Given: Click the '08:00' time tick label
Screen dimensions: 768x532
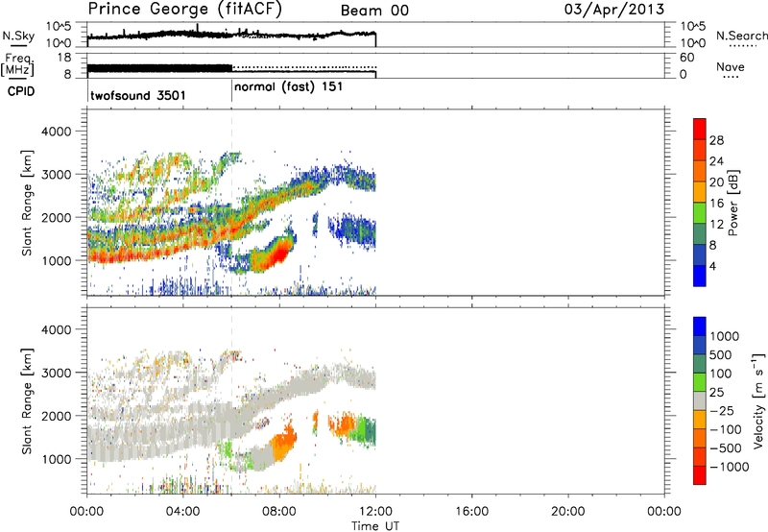Looking at the screenshot, I should coord(279,512).
